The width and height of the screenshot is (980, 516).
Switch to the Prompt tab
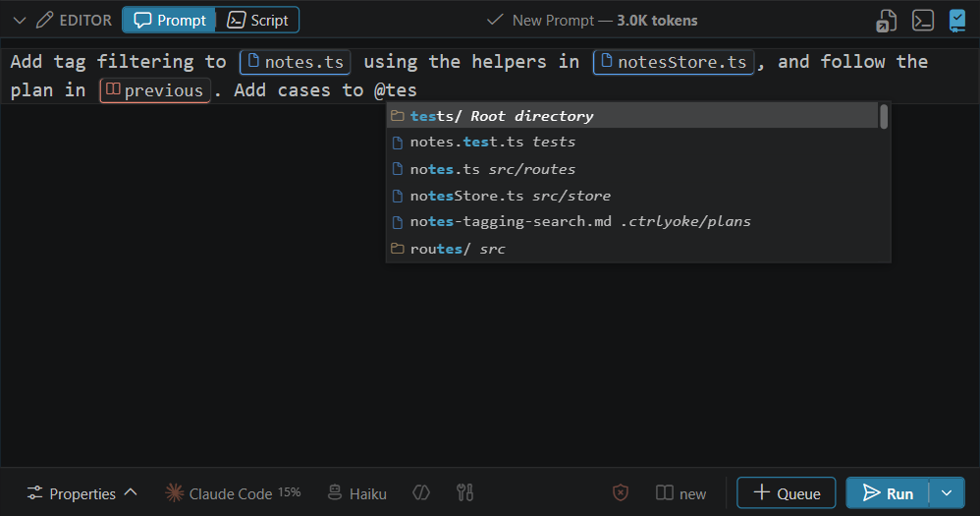(x=169, y=20)
